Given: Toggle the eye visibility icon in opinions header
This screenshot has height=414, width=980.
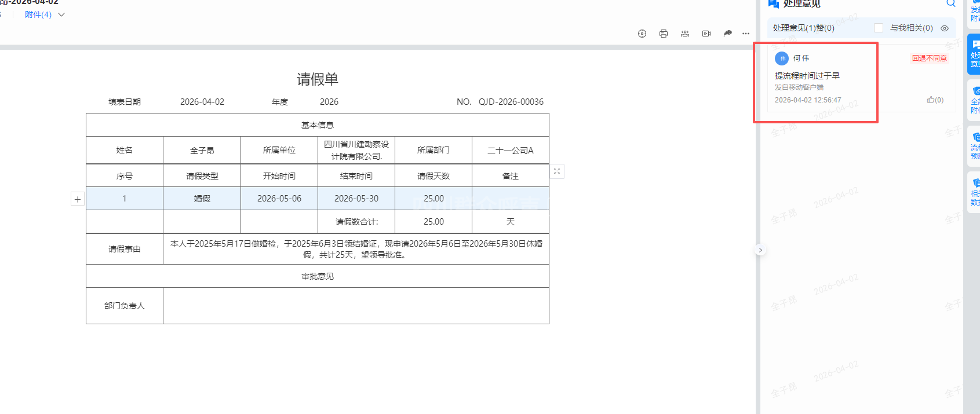Looking at the screenshot, I should (x=945, y=28).
